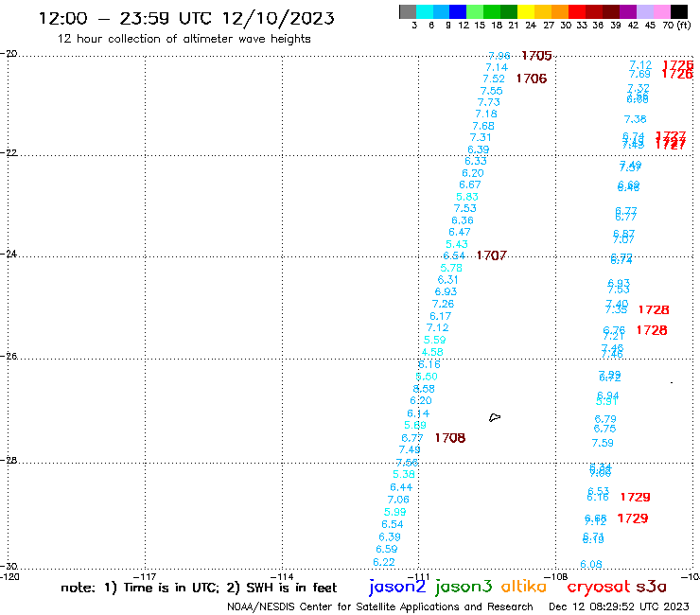This screenshot has width=700, height=615.
Task: Click the s3a reading "7.38"
Action: click(636, 119)
